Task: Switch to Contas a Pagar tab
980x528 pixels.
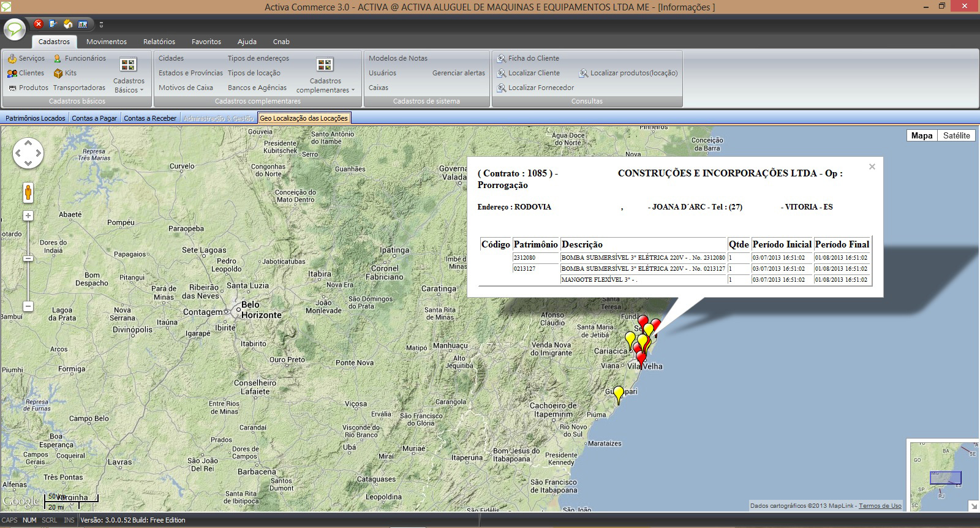Action: pyautogui.click(x=94, y=118)
